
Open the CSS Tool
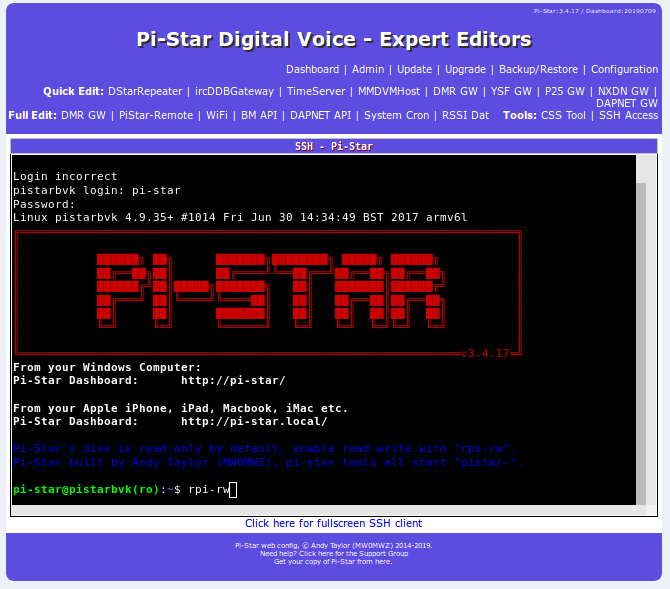click(x=563, y=115)
